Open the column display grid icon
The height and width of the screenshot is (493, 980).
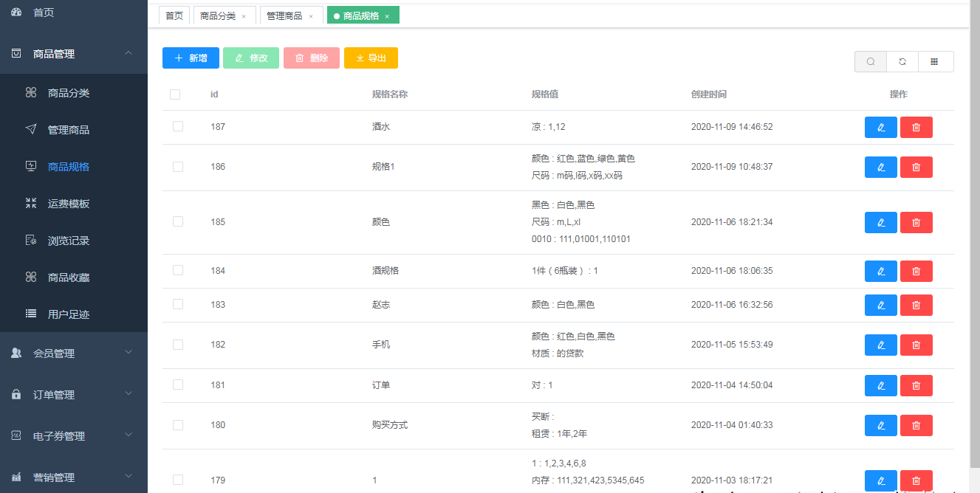pyautogui.click(x=934, y=62)
